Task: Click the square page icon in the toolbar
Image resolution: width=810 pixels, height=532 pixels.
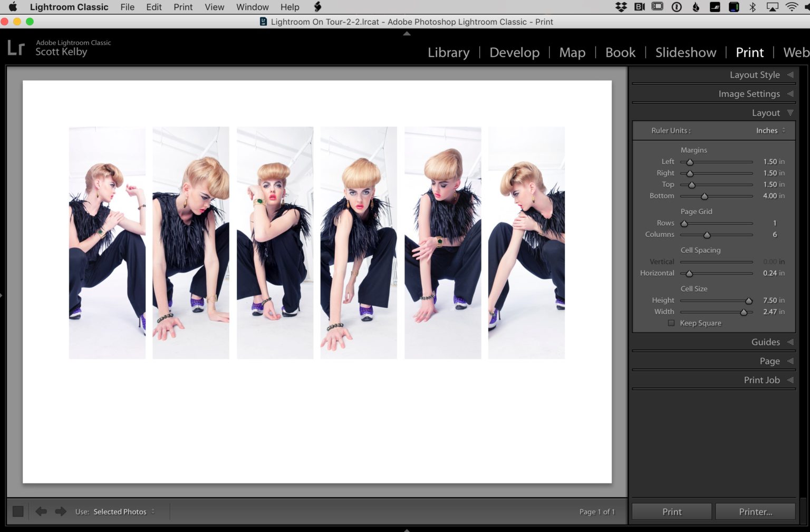Action: point(18,511)
